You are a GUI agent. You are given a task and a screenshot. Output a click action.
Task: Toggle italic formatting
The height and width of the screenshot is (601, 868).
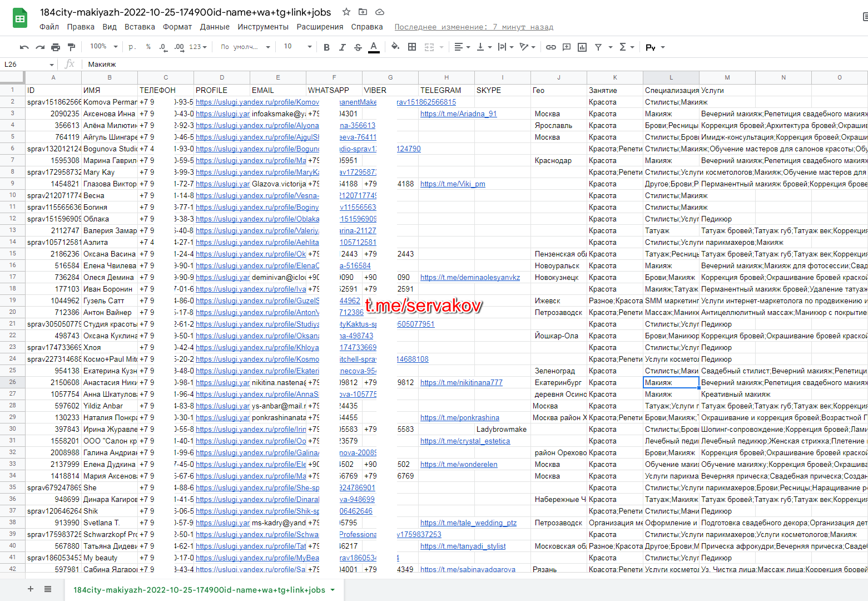pos(342,47)
